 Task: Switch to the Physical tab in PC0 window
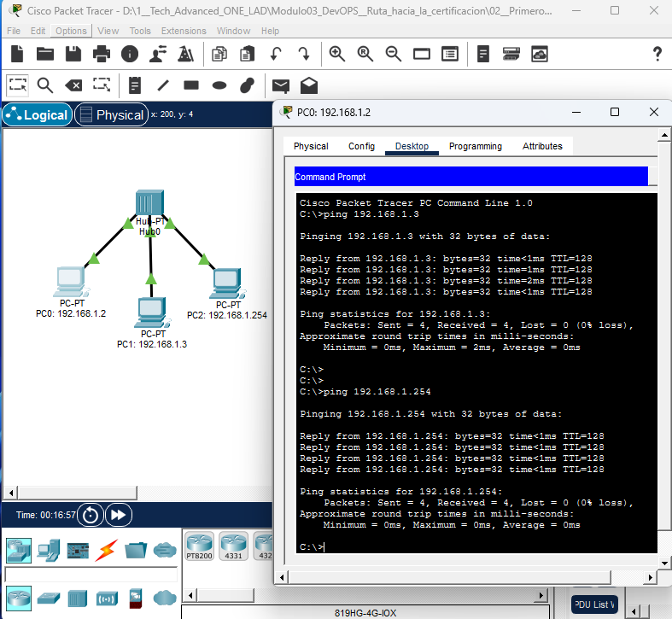pos(311,146)
